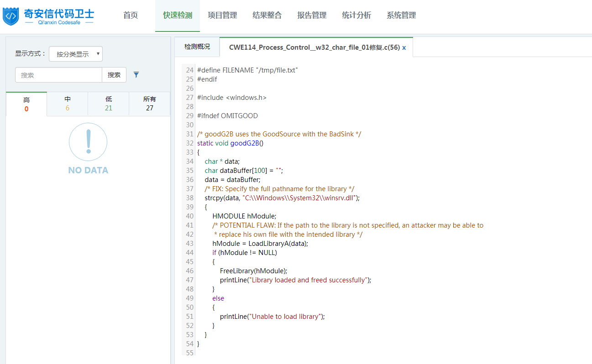Select the 所有 all issues tab
The image size is (592, 364).
150,104
